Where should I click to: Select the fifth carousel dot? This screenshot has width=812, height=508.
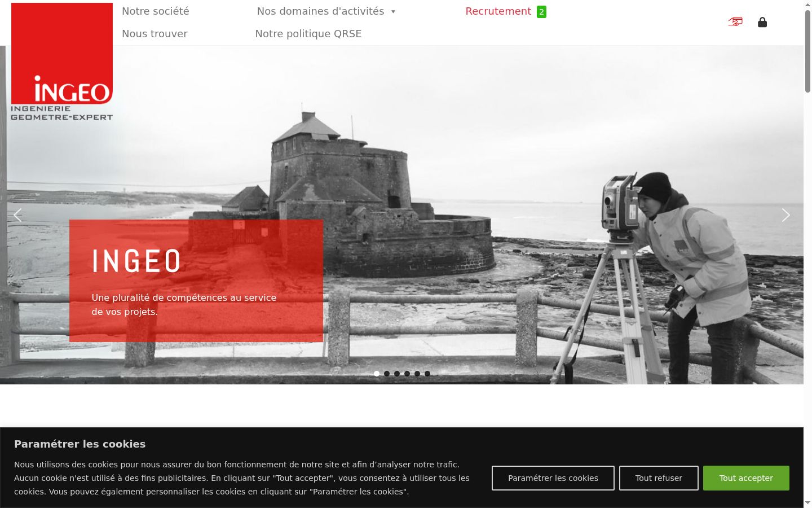(x=417, y=374)
